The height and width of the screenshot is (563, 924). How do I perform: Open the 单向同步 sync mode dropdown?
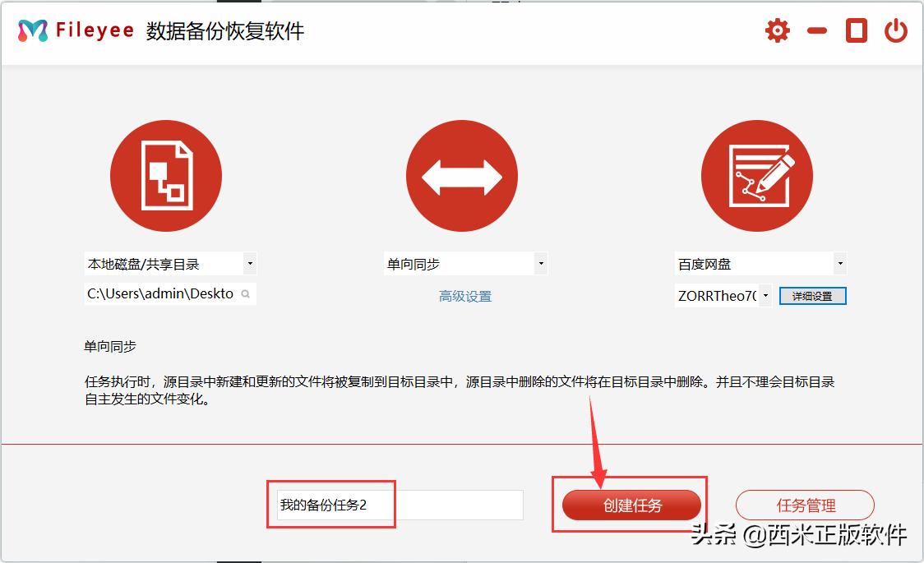[540, 263]
